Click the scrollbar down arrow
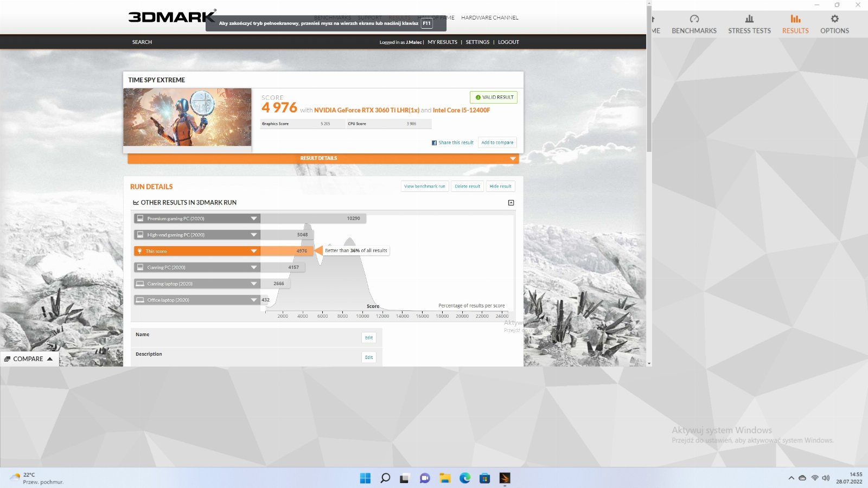 [x=649, y=363]
